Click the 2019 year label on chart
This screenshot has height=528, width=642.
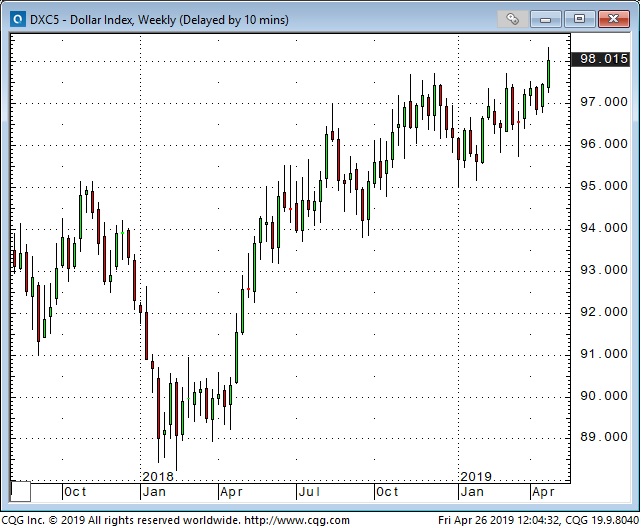pos(476,476)
